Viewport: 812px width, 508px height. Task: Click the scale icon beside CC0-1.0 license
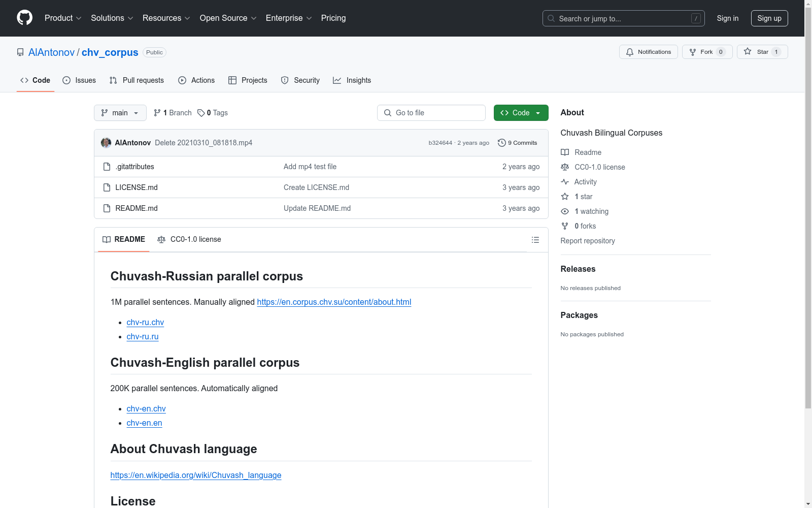[565, 167]
